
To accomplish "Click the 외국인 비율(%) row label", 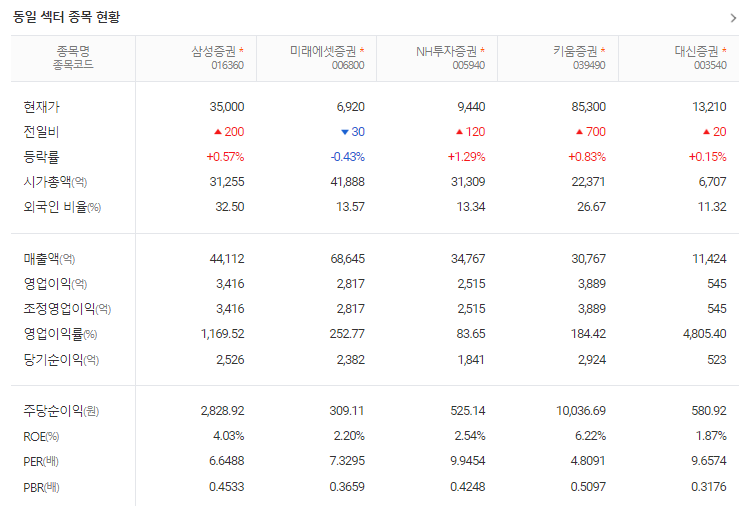I will point(62,207).
